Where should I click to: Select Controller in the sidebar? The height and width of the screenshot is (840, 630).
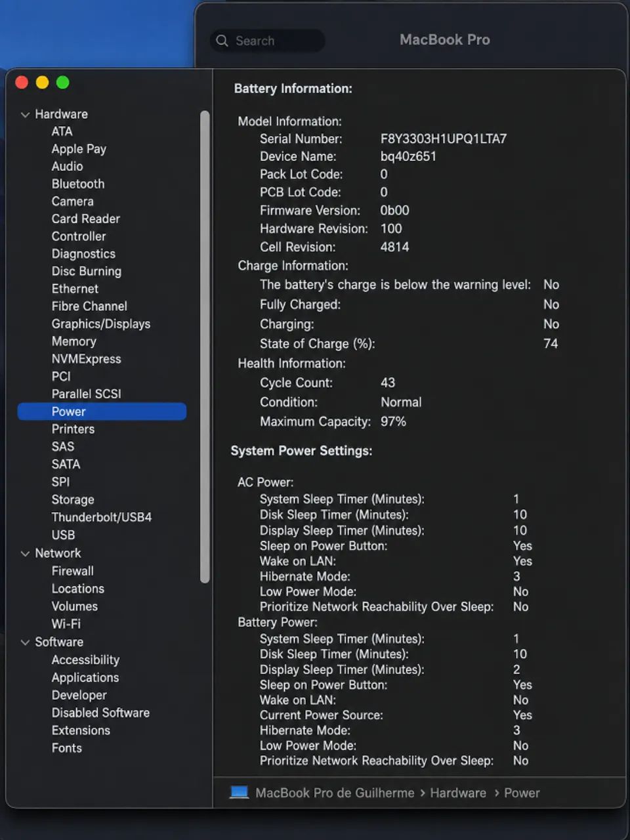78,236
